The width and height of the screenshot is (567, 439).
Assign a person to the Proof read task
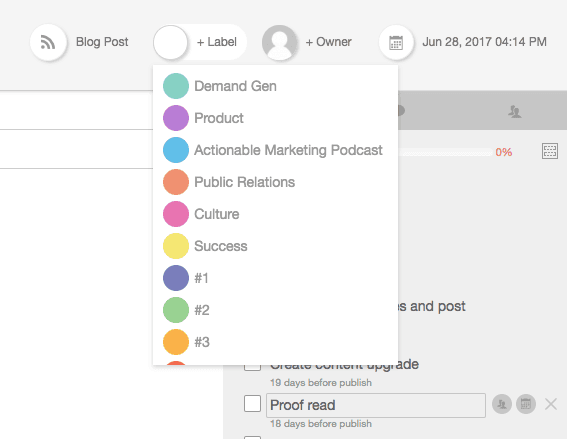pyautogui.click(x=502, y=404)
